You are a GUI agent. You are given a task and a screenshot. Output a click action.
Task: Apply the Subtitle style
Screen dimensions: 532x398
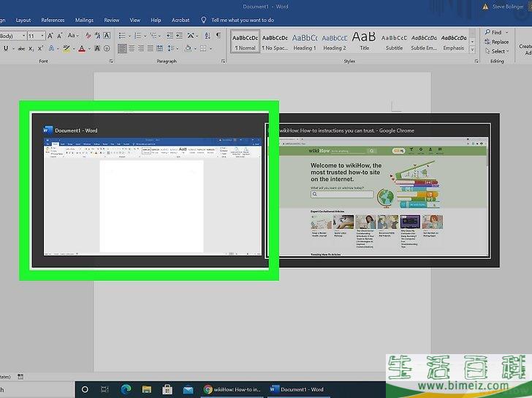[394, 42]
